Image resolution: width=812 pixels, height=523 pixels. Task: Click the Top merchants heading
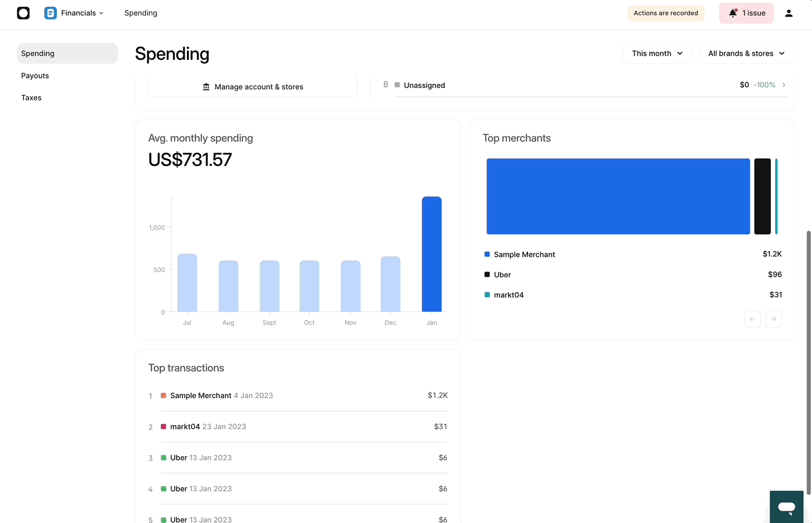(517, 138)
